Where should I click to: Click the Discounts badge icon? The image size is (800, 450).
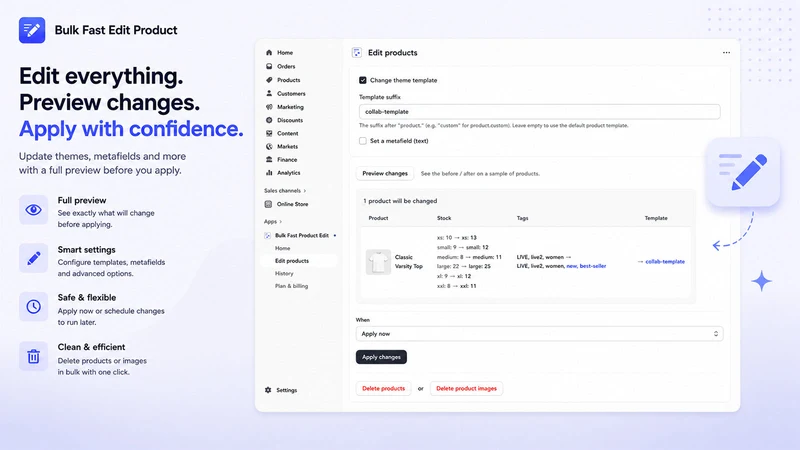point(269,120)
